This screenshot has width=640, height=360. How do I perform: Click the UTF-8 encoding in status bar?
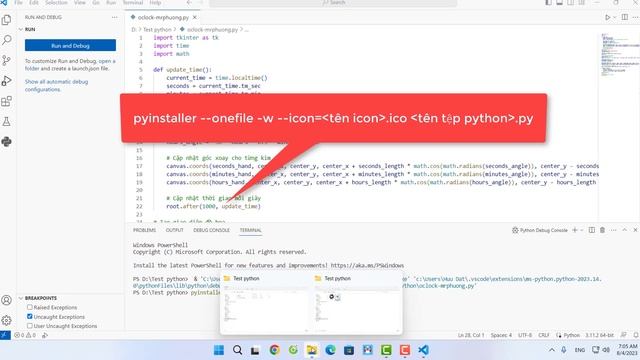tap(525, 335)
